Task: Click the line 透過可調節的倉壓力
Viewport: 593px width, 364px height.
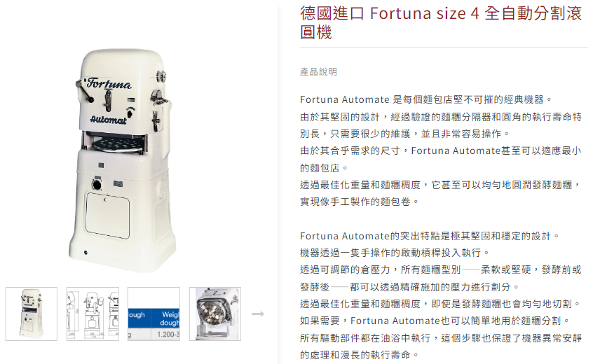Action: (441, 269)
